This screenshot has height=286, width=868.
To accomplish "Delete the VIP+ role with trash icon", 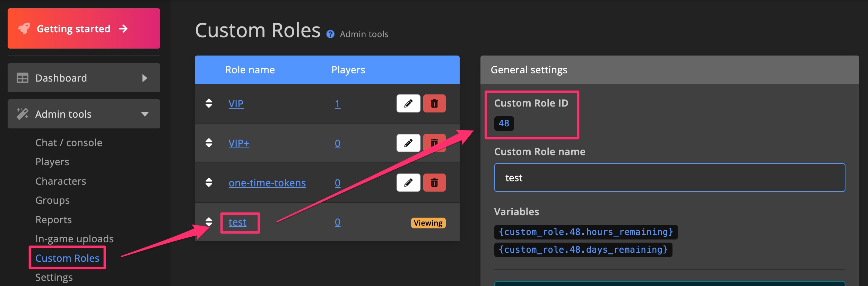I will click(x=434, y=143).
